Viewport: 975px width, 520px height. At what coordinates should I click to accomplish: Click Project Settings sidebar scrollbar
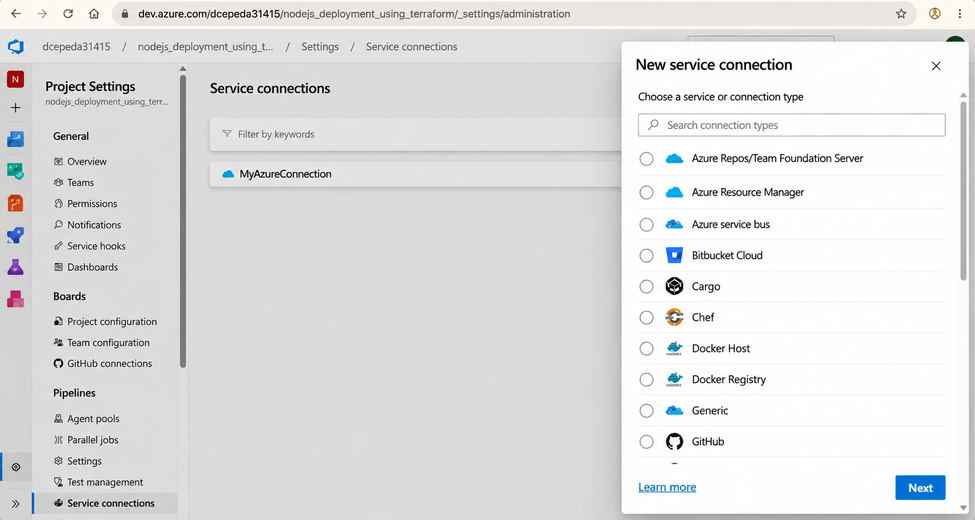(183, 222)
